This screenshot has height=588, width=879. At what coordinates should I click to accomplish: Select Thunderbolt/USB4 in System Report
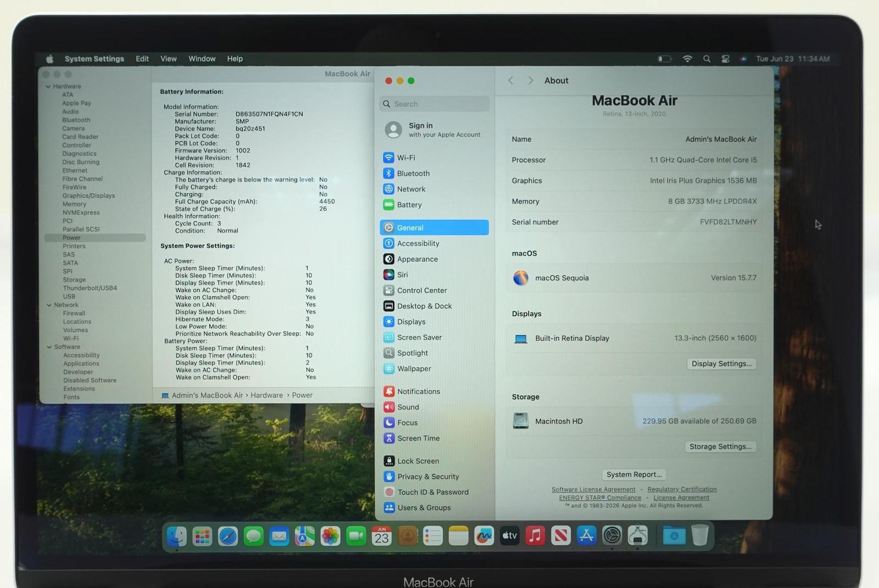click(x=90, y=288)
